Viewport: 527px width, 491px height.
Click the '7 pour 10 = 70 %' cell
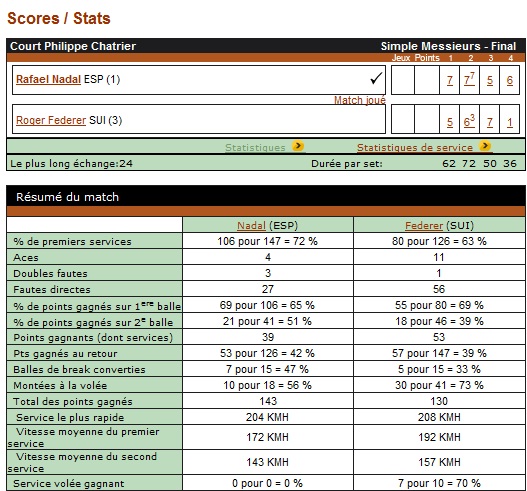coord(439,483)
